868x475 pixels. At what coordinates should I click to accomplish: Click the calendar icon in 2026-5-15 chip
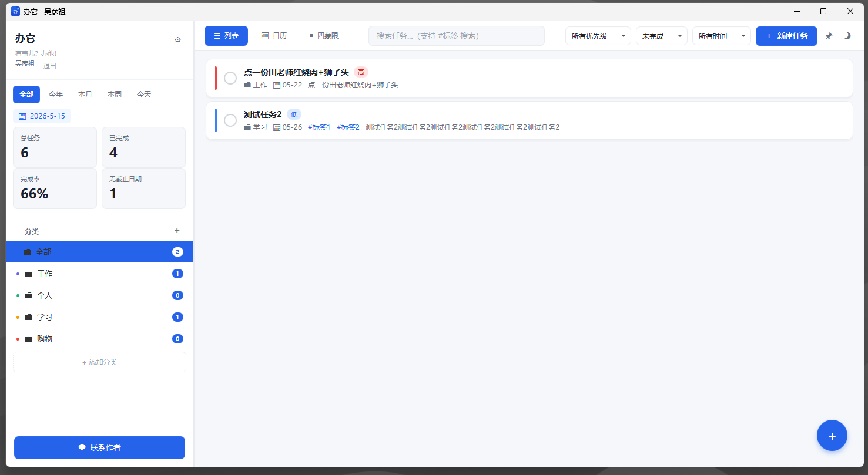pos(22,116)
